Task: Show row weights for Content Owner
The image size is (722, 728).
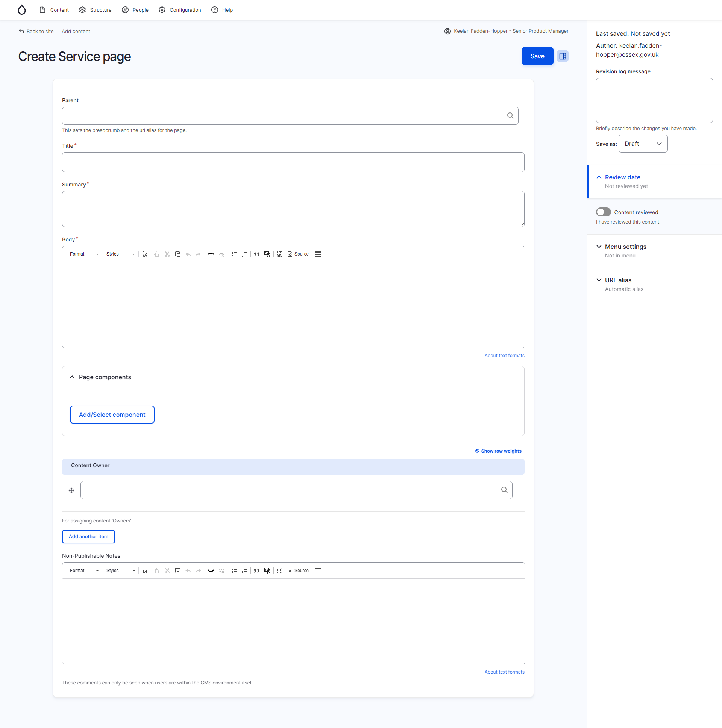Action: pos(498,451)
